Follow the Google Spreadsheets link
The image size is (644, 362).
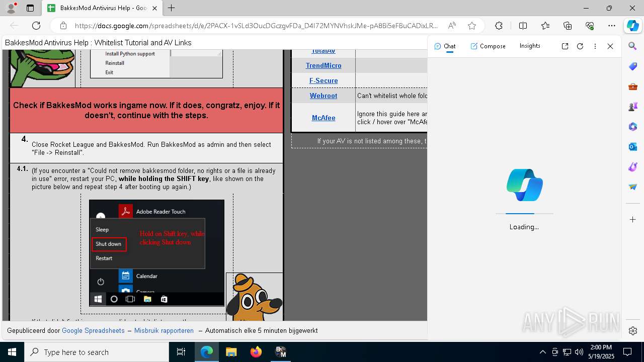pyautogui.click(x=93, y=331)
